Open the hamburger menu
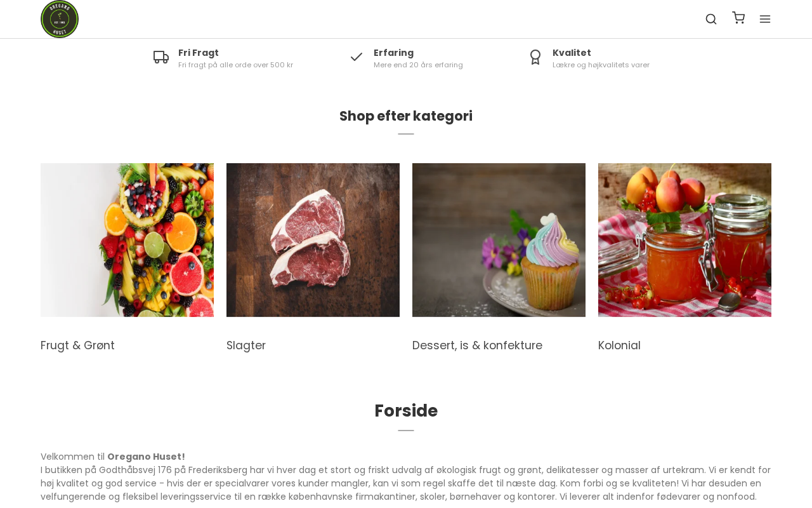Image resolution: width=812 pixels, height=508 pixels. click(765, 19)
